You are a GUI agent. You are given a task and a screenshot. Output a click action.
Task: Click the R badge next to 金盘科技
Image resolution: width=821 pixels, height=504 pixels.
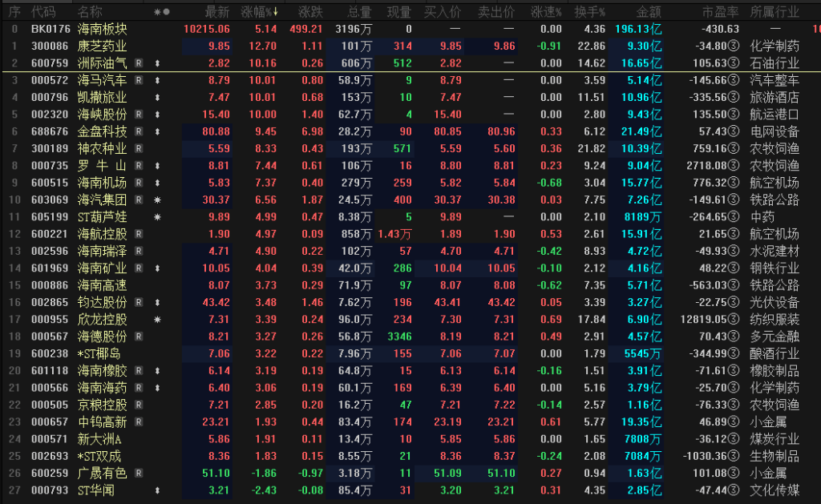click(139, 131)
